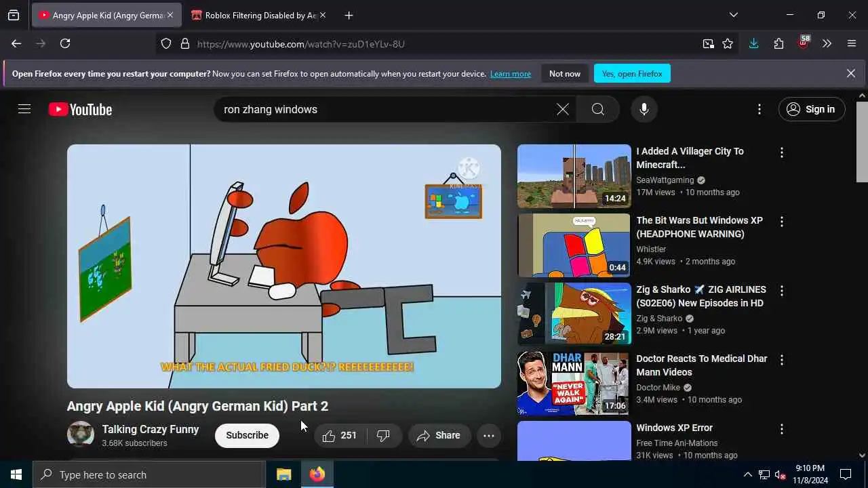
Task: Dislike the video thumbs down
Action: [384, 436]
